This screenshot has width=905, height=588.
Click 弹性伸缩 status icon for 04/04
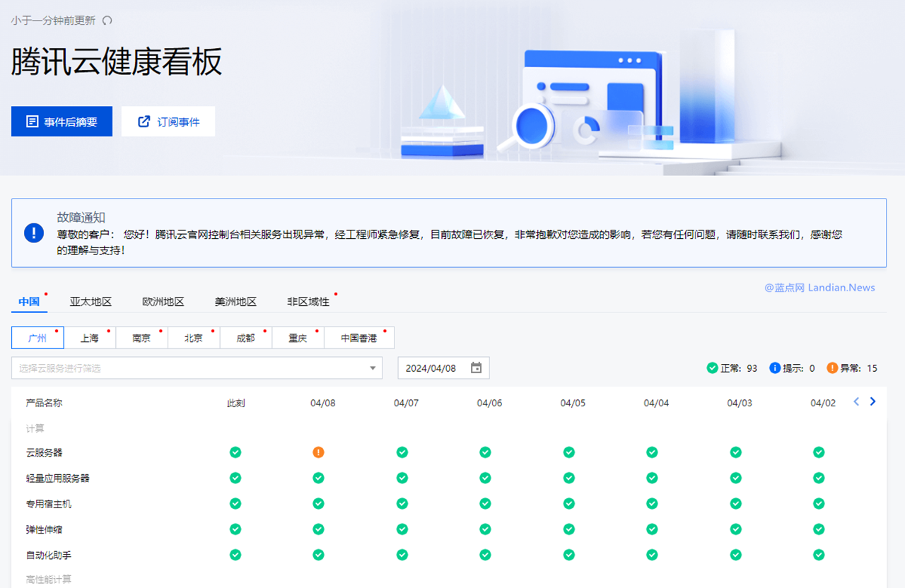click(652, 529)
